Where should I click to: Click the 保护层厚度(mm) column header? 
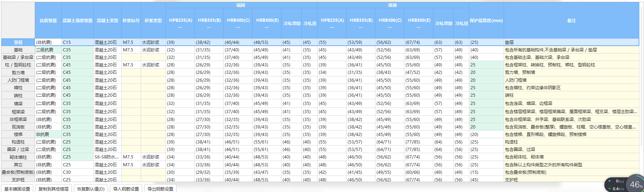(x=486, y=21)
